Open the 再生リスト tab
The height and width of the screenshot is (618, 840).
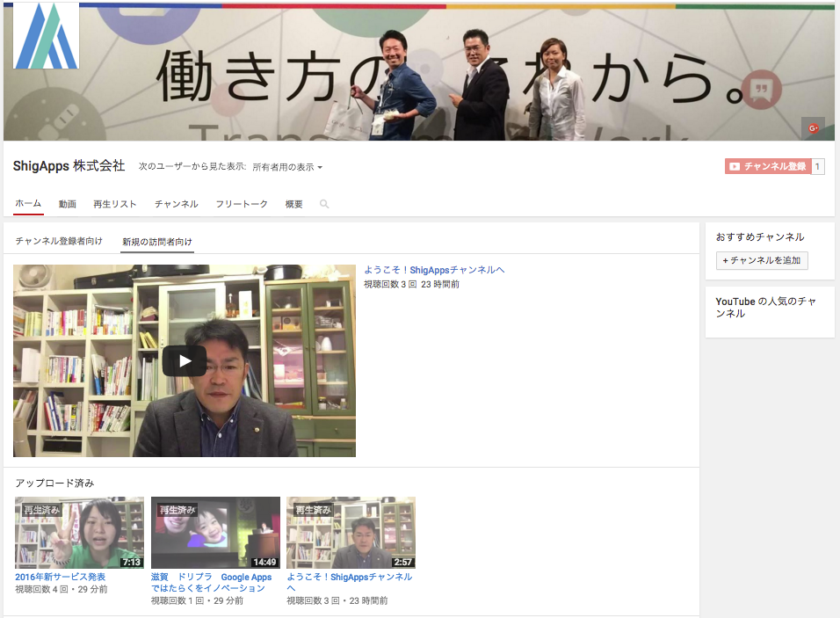pos(114,204)
